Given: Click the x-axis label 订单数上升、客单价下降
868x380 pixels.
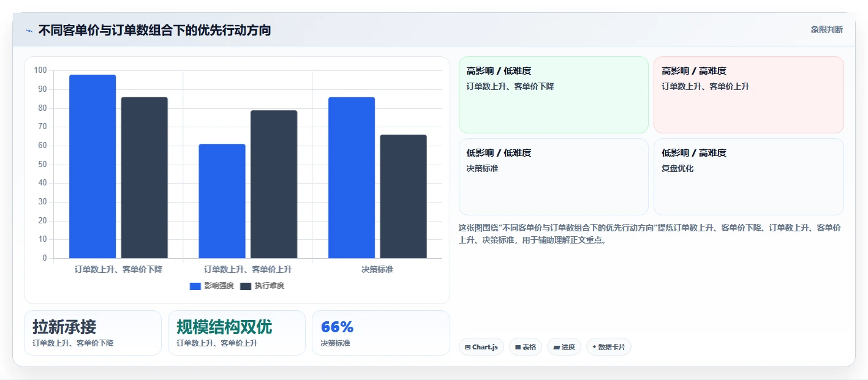Looking at the screenshot, I should (118, 269).
